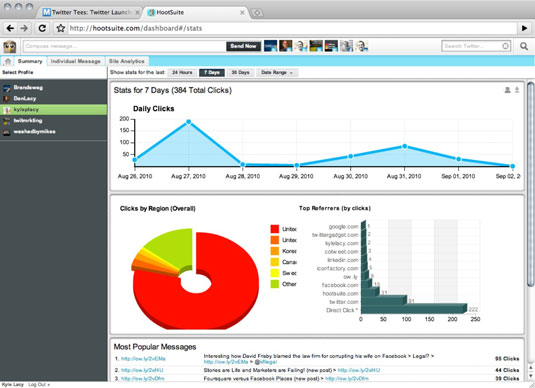
Task: Click the HootSuite owl logo
Action: pyautogui.click(x=10, y=46)
